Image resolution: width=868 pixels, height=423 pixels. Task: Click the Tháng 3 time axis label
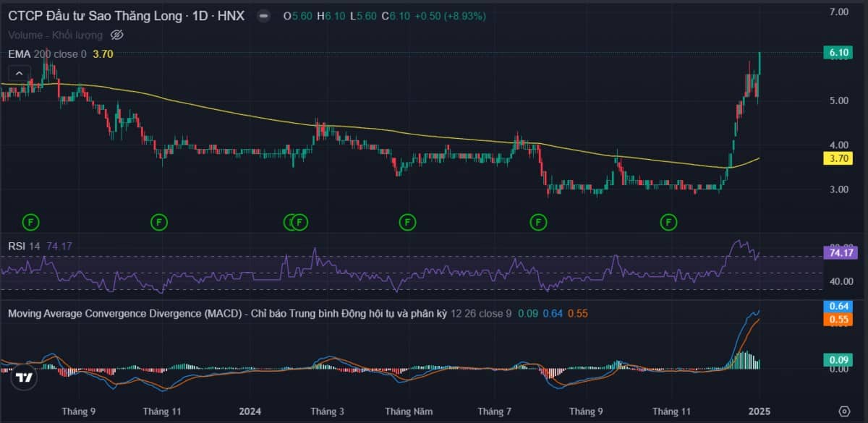tap(328, 411)
